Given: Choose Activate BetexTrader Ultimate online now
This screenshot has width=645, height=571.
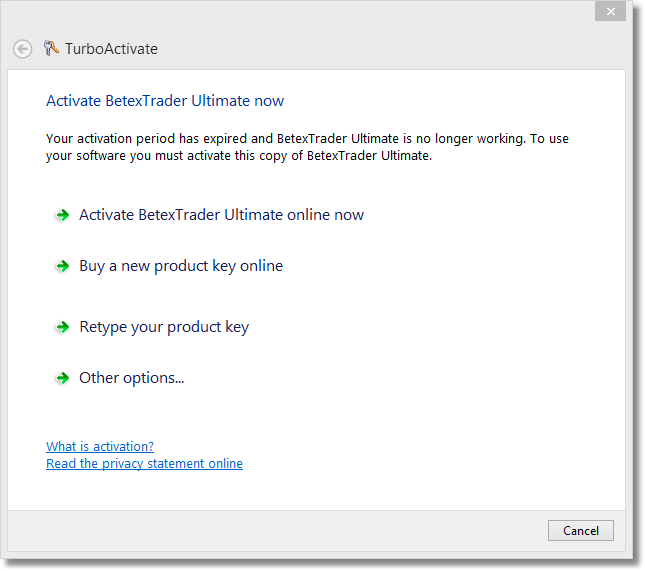Looking at the screenshot, I should (221, 215).
